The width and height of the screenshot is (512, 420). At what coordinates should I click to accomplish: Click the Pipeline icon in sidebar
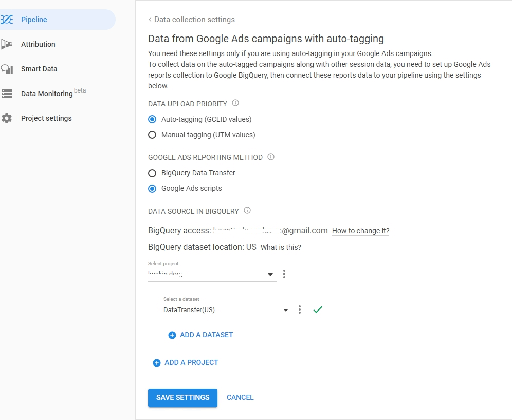click(x=7, y=20)
